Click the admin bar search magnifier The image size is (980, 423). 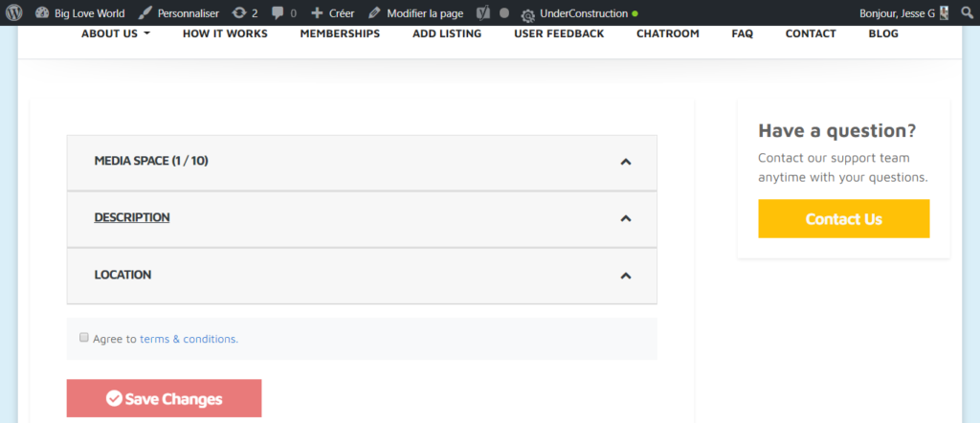click(x=966, y=13)
